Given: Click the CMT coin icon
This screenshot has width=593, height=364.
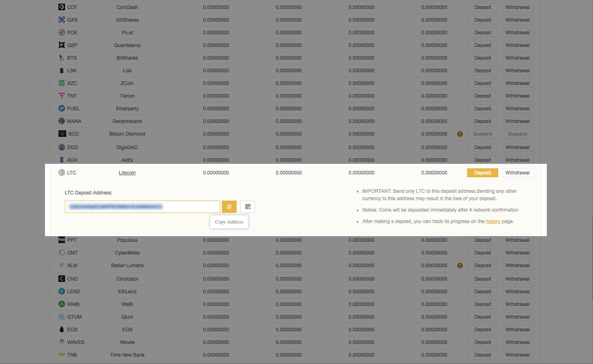Looking at the screenshot, I should point(62,252).
